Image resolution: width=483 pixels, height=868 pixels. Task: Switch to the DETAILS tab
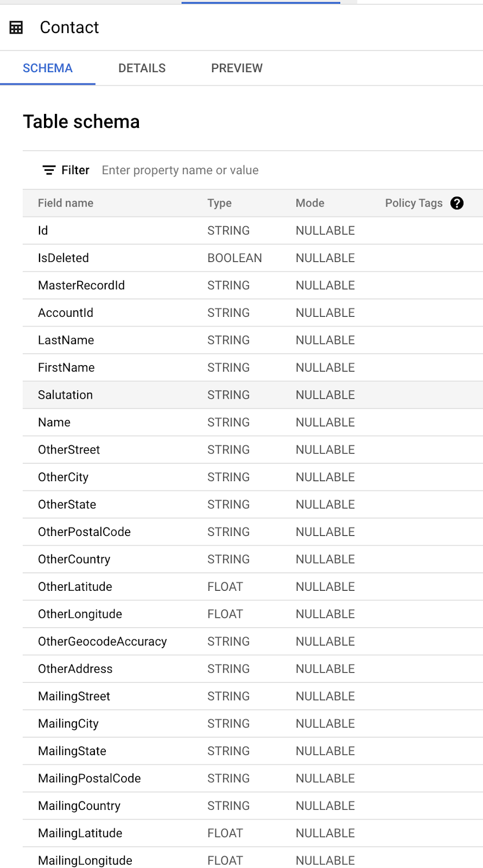tap(142, 68)
